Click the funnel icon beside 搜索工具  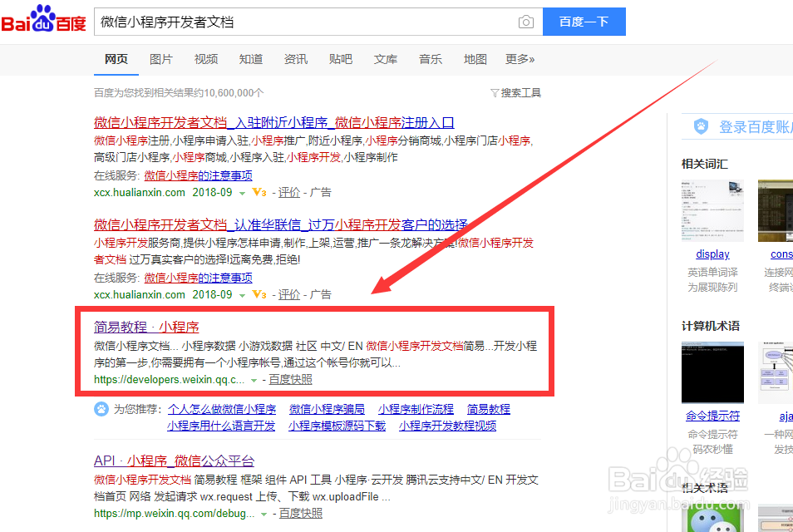tap(496, 92)
